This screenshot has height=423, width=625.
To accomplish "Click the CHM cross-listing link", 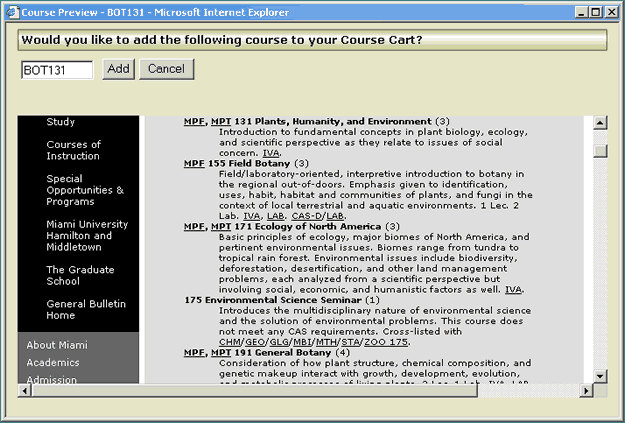I will tap(230, 342).
